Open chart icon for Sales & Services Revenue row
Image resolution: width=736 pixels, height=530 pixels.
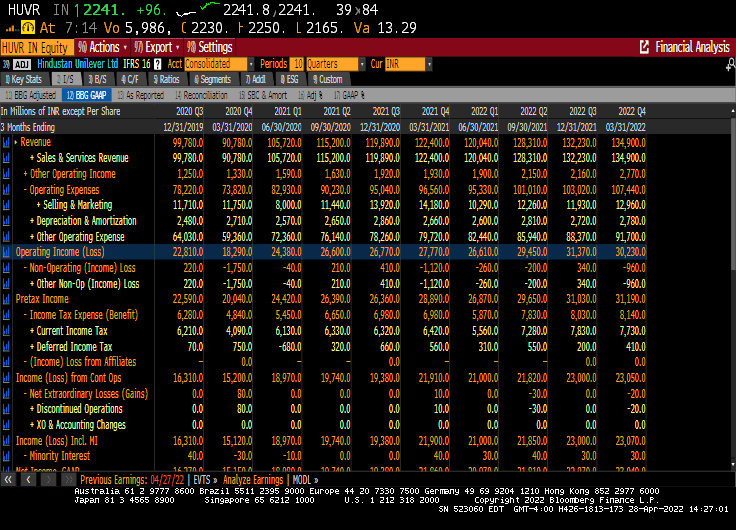point(6,158)
